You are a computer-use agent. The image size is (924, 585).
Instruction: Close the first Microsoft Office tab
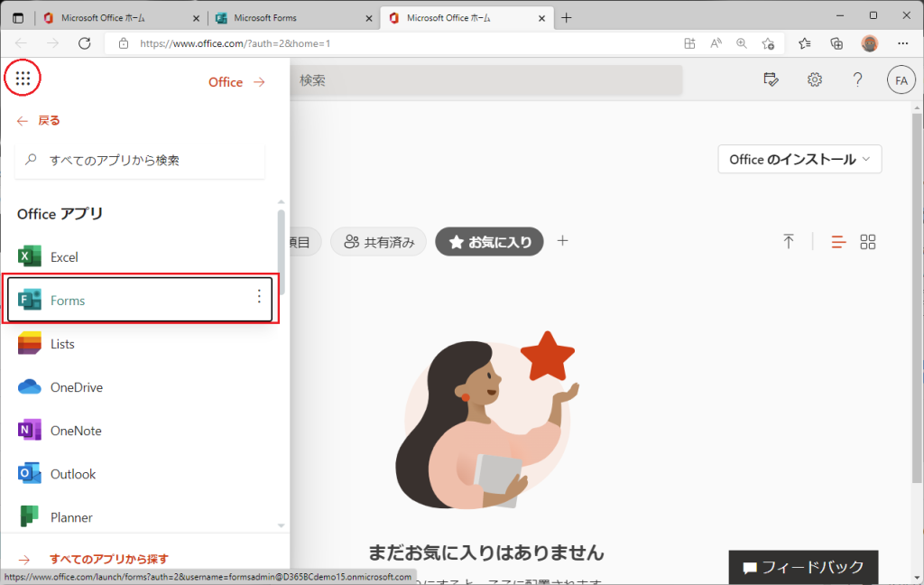click(x=196, y=18)
